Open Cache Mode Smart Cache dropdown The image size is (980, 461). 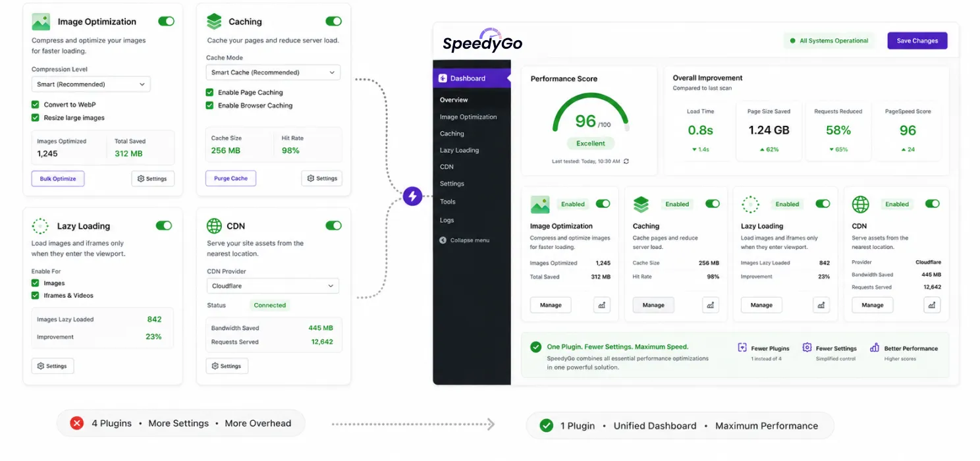tap(273, 72)
